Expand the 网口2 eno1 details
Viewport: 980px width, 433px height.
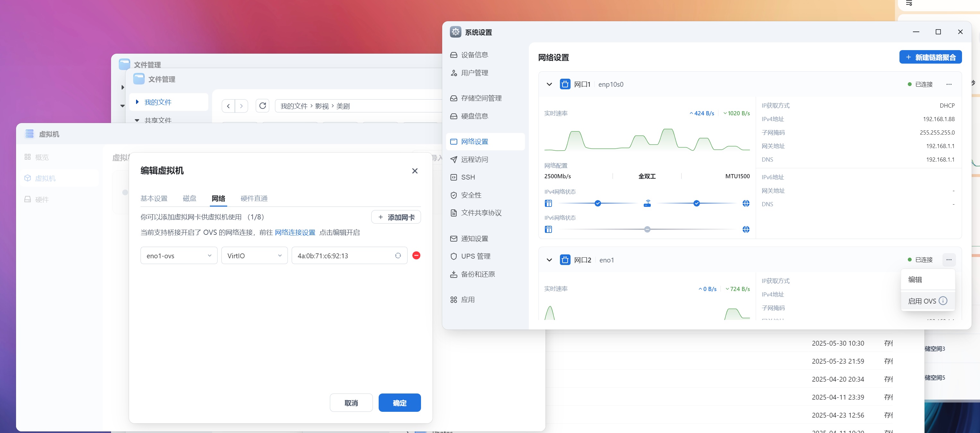point(549,260)
